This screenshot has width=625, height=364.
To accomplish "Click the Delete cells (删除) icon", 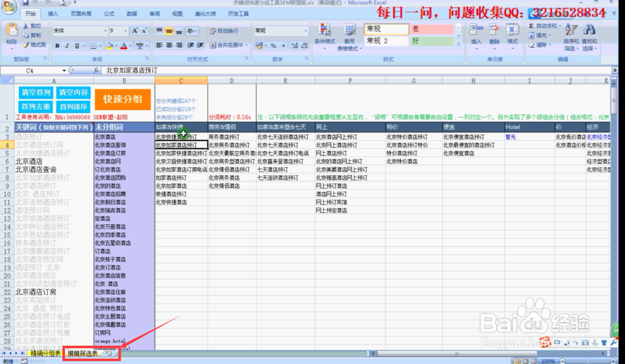I will pos(494,30).
